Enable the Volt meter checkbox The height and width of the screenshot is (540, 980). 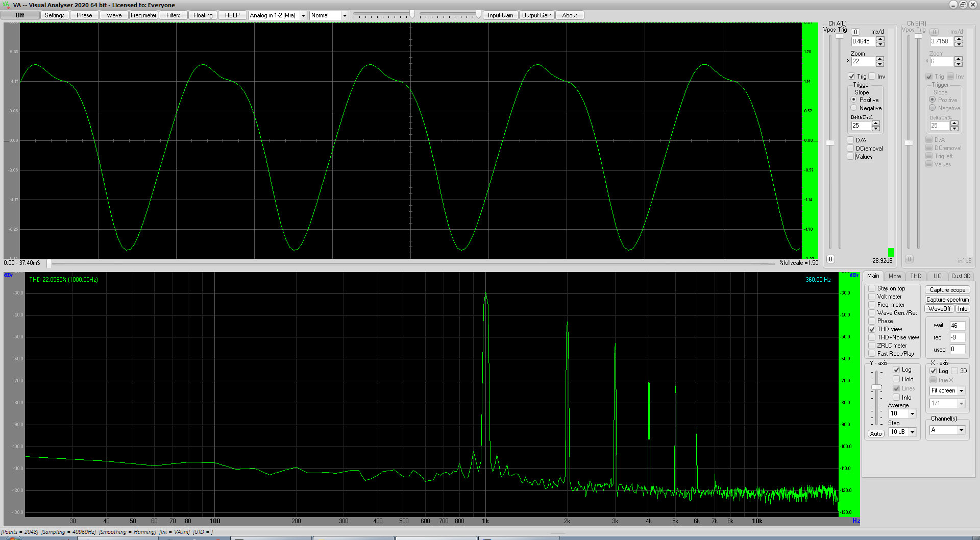(872, 297)
